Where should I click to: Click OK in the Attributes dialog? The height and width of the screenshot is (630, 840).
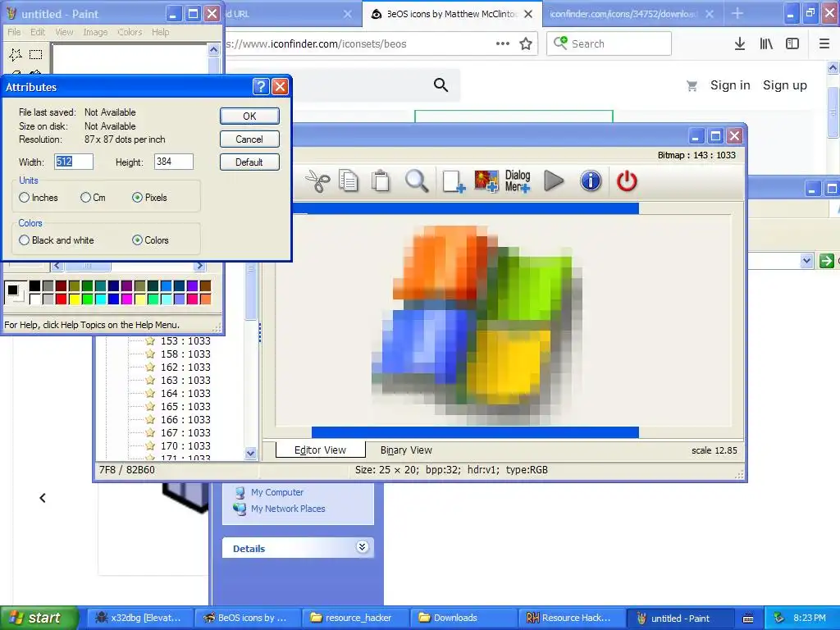tap(249, 116)
